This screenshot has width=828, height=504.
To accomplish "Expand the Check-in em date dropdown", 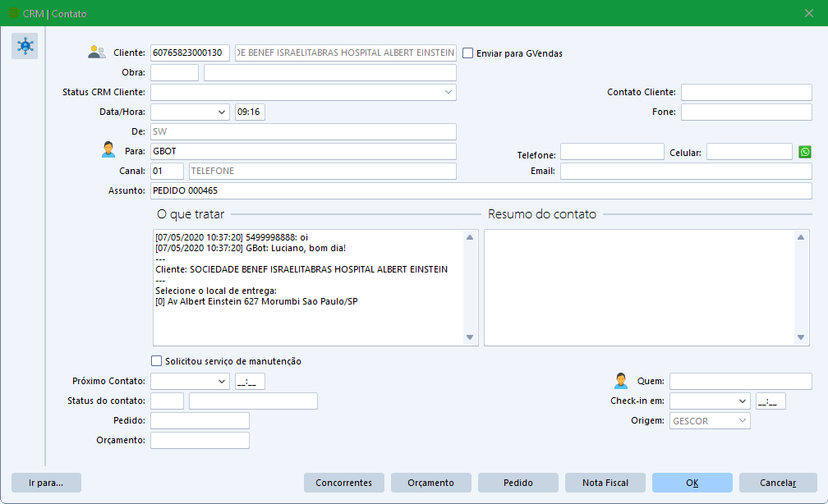I will click(x=743, y=401).
